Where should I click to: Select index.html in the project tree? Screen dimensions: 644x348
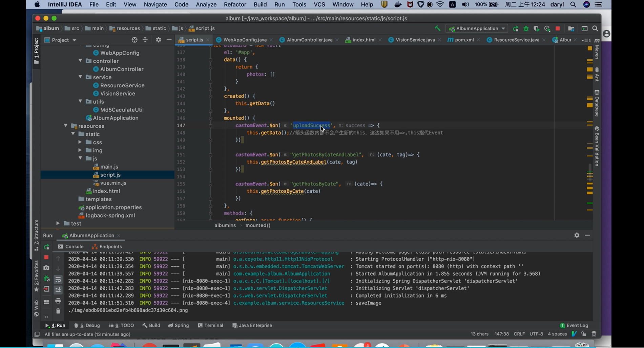click(106, 191)
